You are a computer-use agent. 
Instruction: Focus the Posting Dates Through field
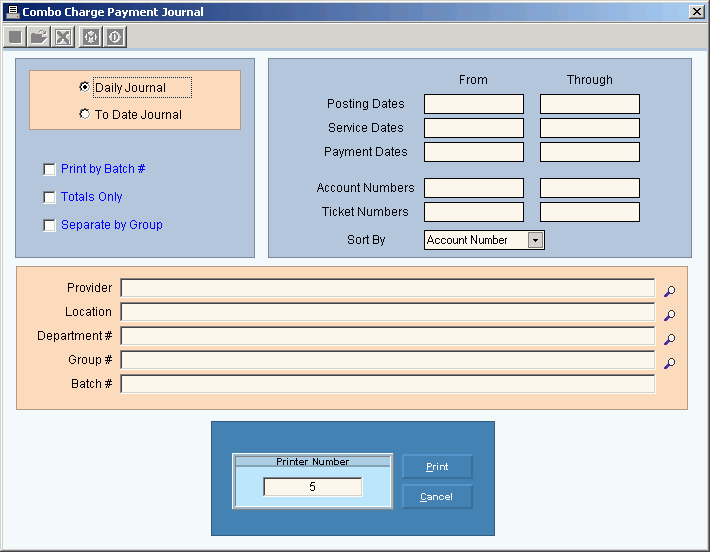pos(590,104)
